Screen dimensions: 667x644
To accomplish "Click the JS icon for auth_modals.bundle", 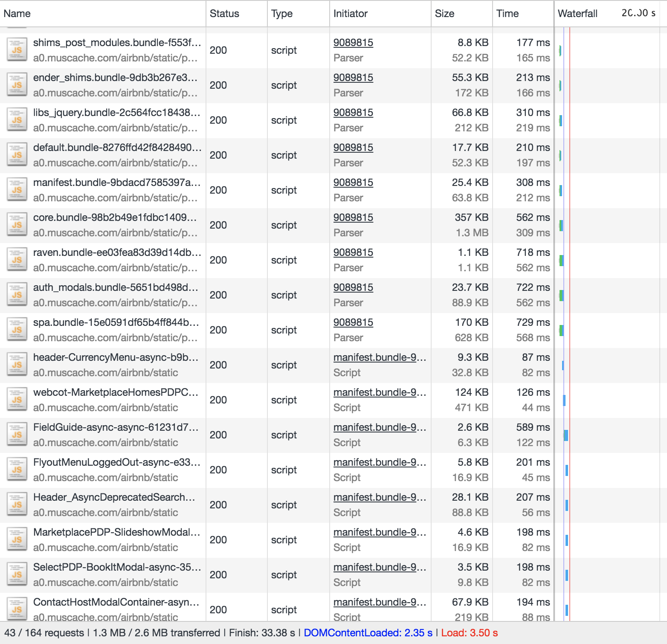I will (x=17, y=295).
